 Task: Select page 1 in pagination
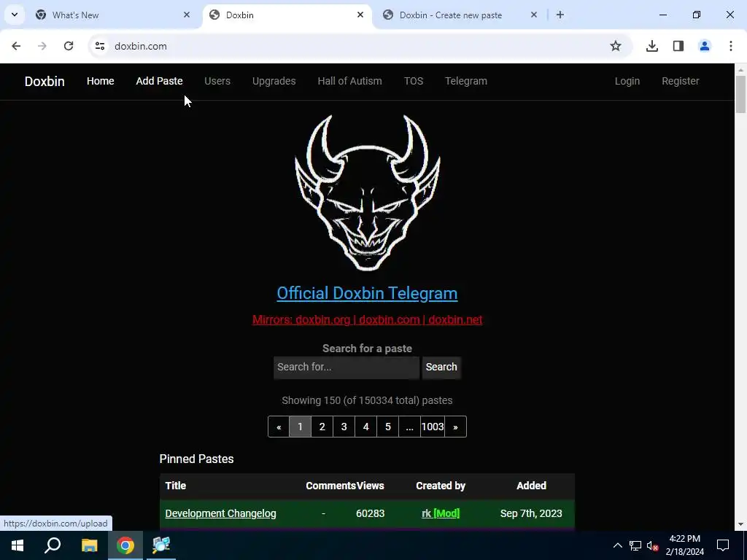(300, 427)
